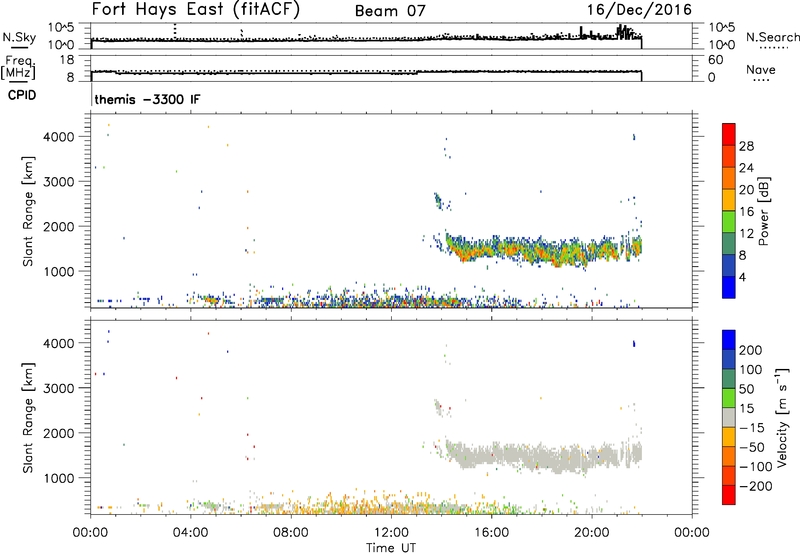Click the blue top of velocity colorbar
The image size is (800, 554).
coord(729,339)
